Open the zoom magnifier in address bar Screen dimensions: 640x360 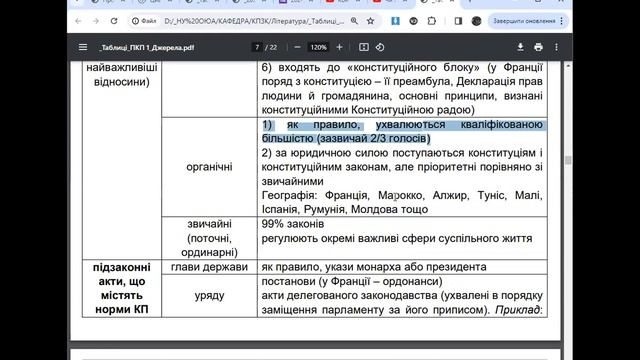(354, 21)
